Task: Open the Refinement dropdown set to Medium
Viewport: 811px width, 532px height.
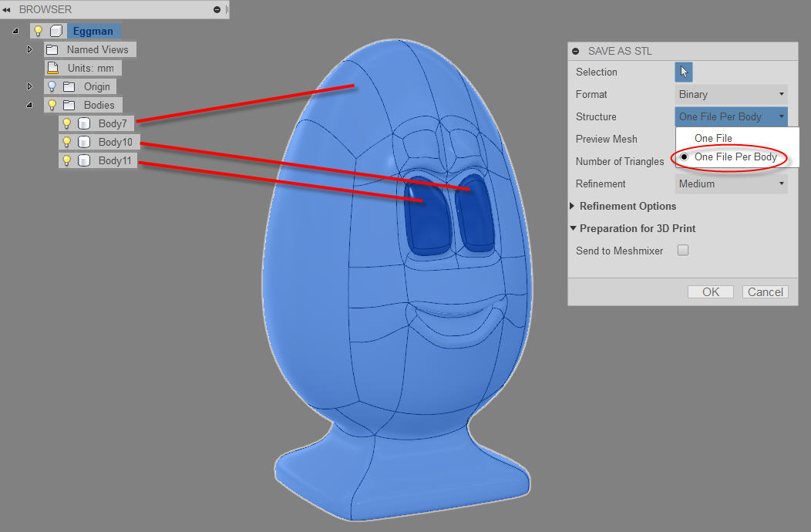Action: pos(731,184)
